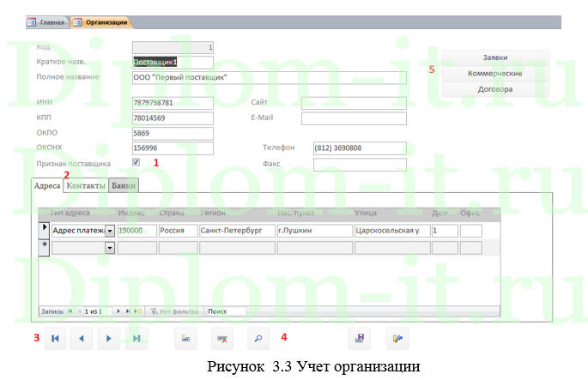Go to next organization record button
Screen dimensions: 588x380
(109, 339)
